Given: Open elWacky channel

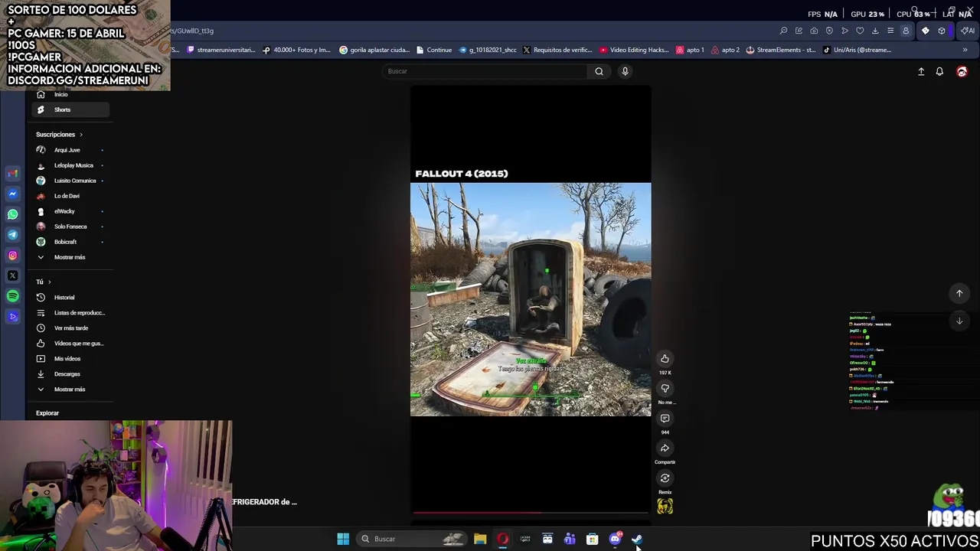Looking at the screenshot, I should coord(70,211).
